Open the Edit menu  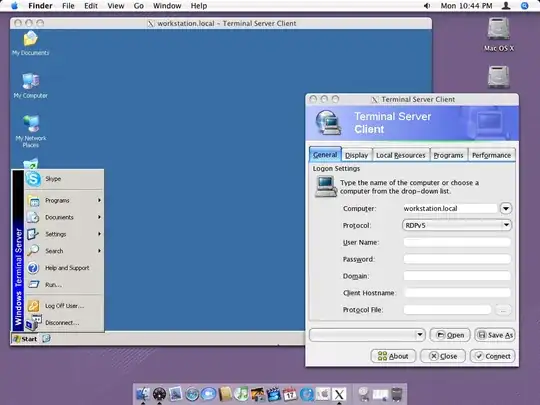[x=91, y=6]
